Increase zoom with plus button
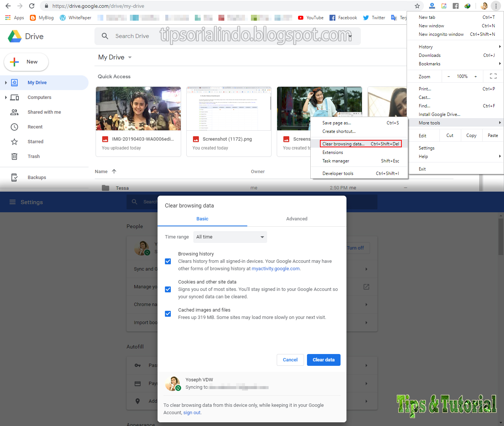This screenshot has height=426, width=504. (x=476, y=76)
